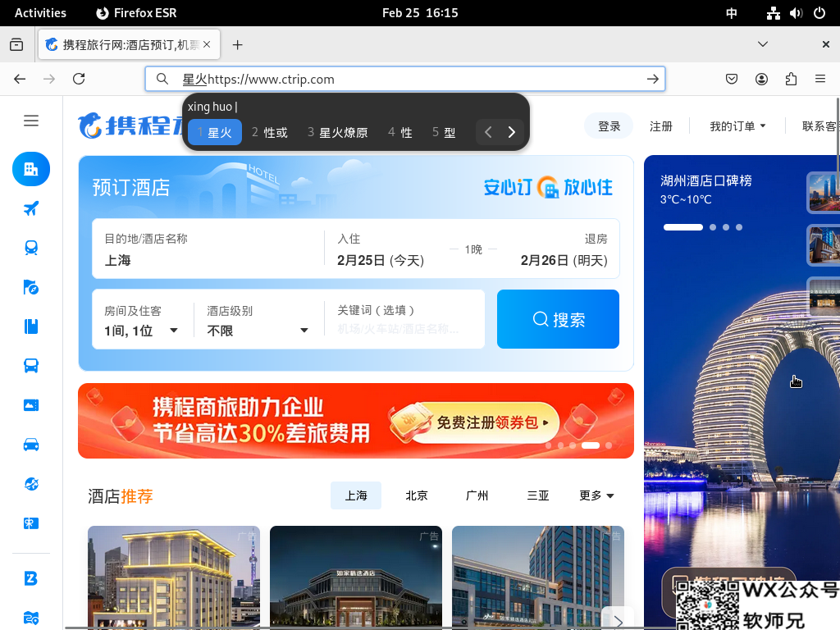This screenshot has width=840, height=630.
Task: Open the Activities overview
Action: [x=40, y=13]
